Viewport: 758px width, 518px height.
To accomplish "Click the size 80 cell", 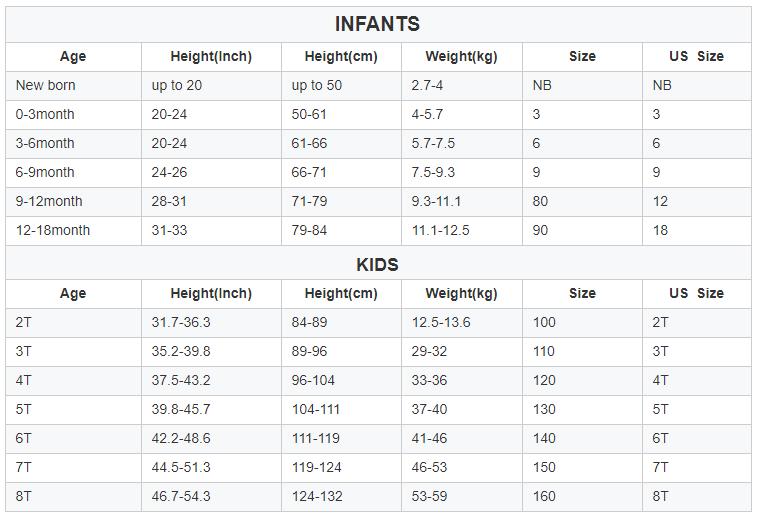I will [541, 202].
